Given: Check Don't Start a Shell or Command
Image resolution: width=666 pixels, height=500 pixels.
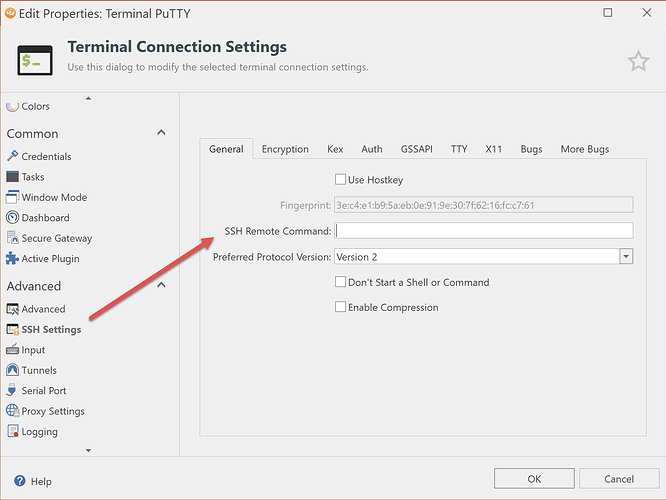Looking at the screenshot, I should [341, 282].
